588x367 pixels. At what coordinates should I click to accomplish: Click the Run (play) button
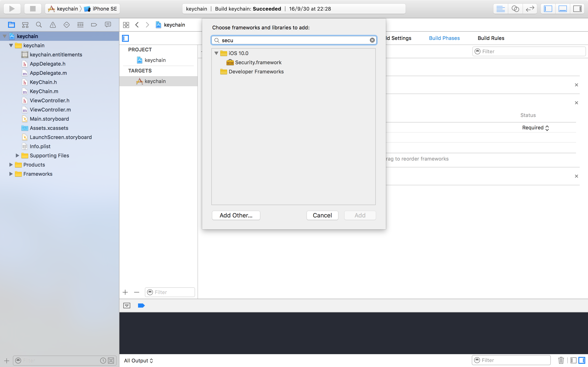pos(12,9)
